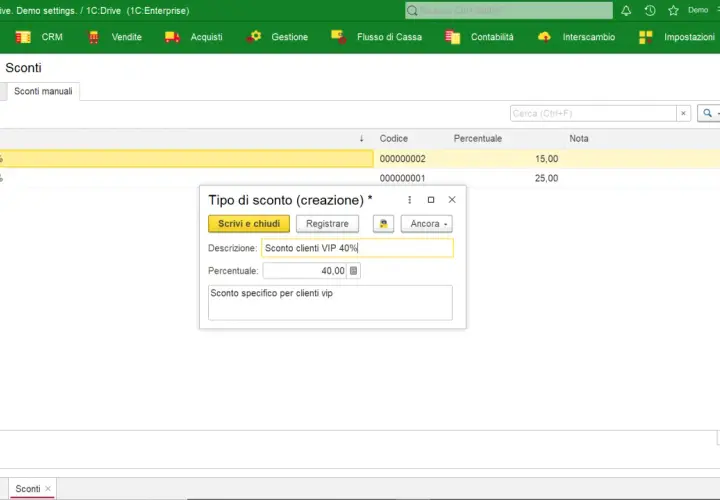Open the Flusso di Cassa menu
The height and width of the screenshot is (500, 720).
click(389, 37)
